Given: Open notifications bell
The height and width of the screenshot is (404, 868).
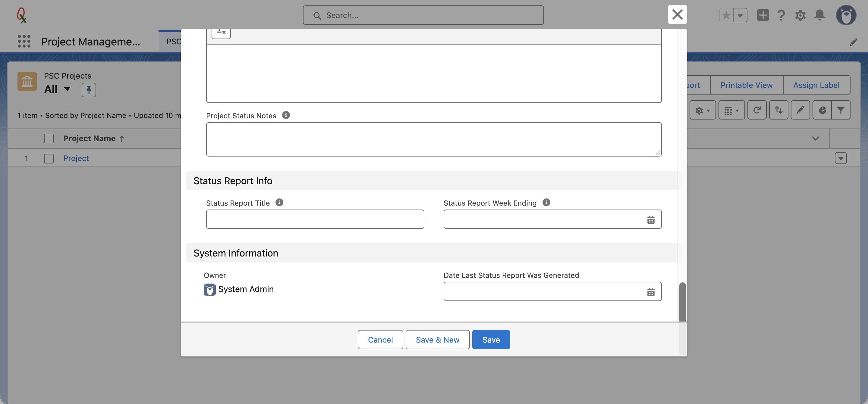Looking at the screenshot, I should point(820,15).
